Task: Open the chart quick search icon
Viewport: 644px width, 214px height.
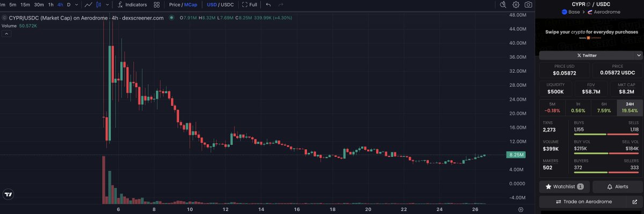Action: pyautogui.click(x=503, y=4)
